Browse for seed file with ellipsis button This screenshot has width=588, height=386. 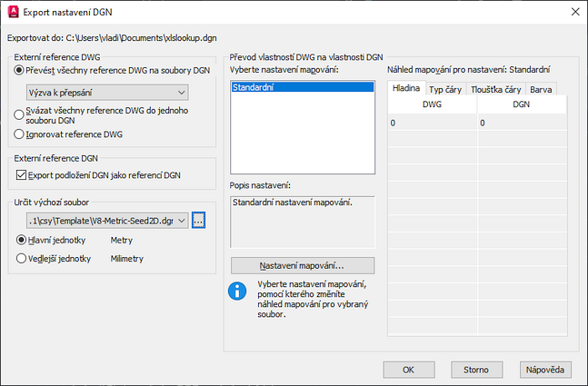tap(200, 220)
